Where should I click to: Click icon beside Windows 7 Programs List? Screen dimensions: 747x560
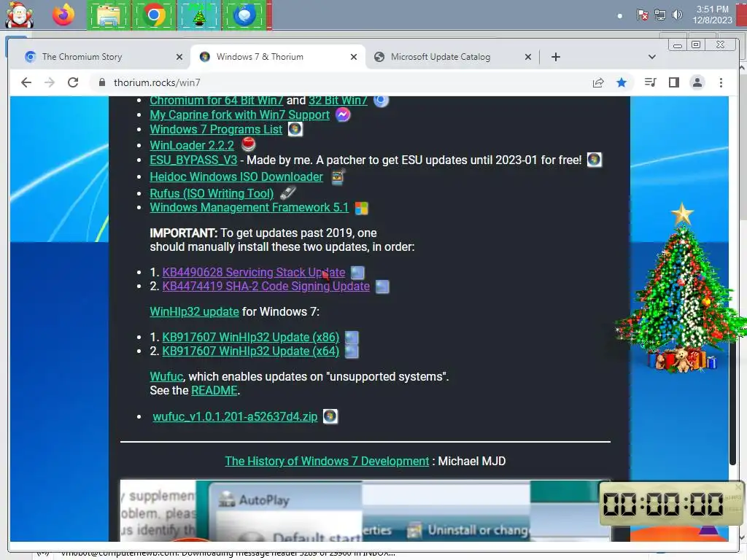point(295,129)
